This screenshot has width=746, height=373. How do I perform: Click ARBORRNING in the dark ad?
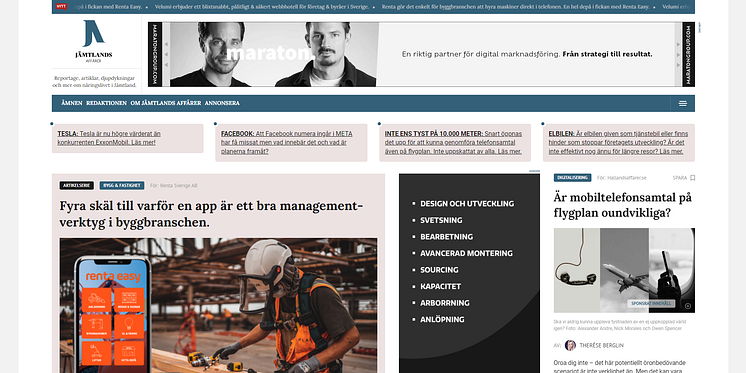click(444, 303)
